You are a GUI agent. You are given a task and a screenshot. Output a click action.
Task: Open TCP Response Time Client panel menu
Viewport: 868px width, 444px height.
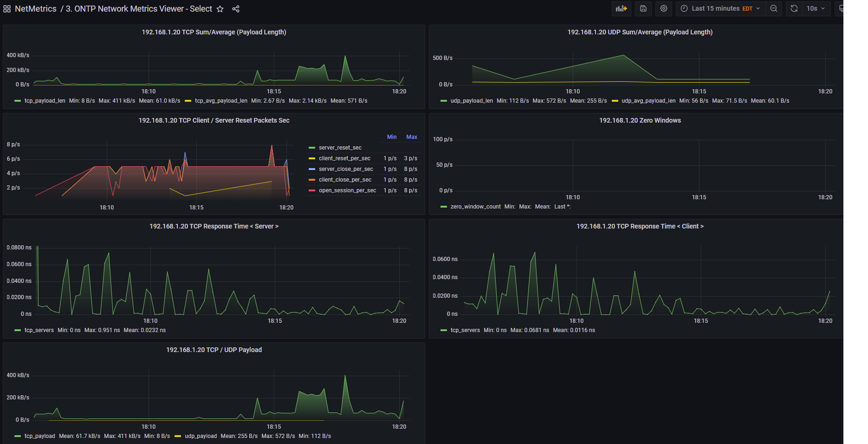(x=640, y=226)
